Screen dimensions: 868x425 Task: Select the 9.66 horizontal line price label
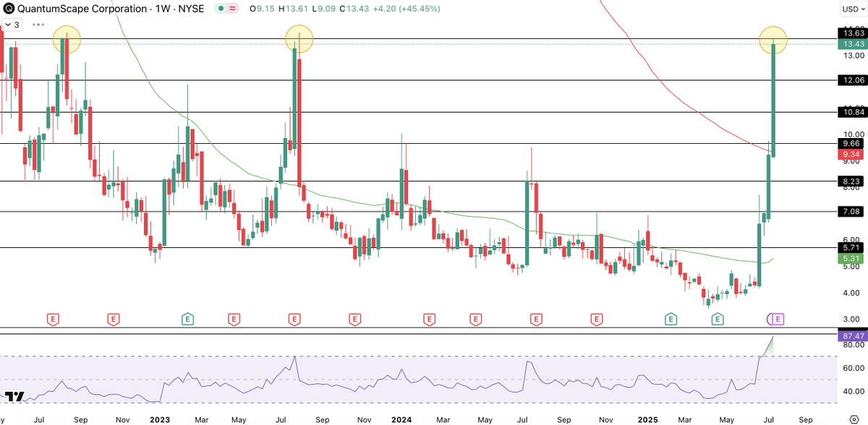849,144
